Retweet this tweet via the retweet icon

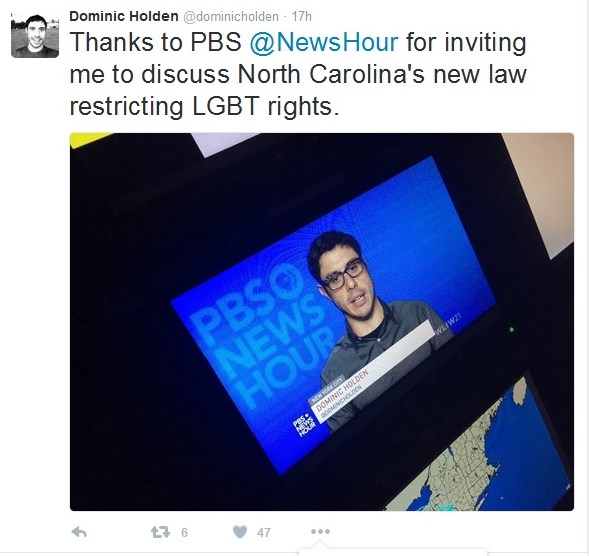[x=160, y=532]
